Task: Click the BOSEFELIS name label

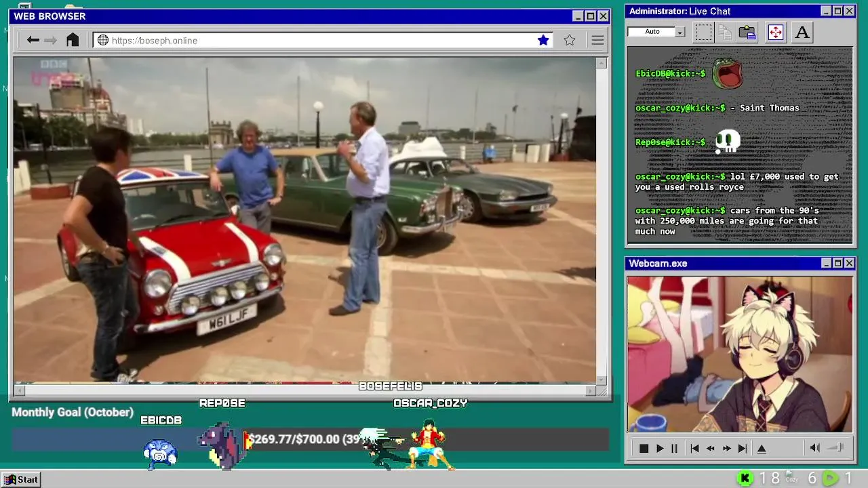Action: 390,386
